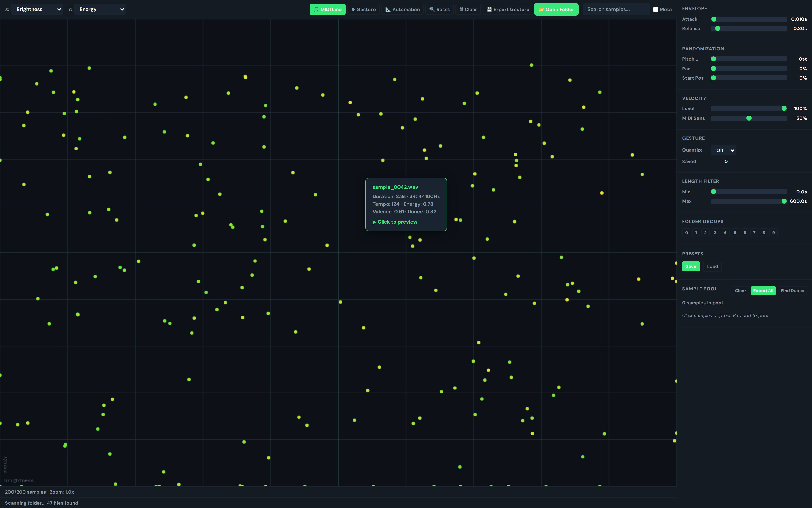Screen dimensions: 812x508
Task: Open the Y axis Energy dropdown
Action: [100, 9]
